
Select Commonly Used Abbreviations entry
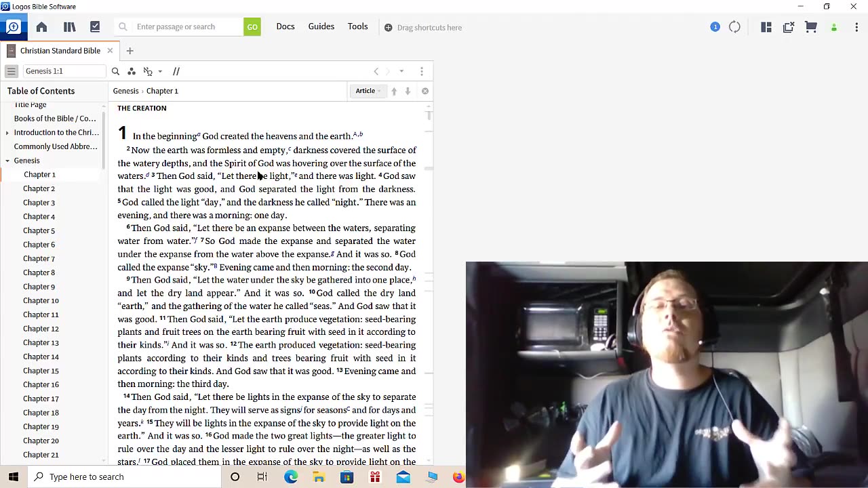pyautogui.click(x=56, y=146)
